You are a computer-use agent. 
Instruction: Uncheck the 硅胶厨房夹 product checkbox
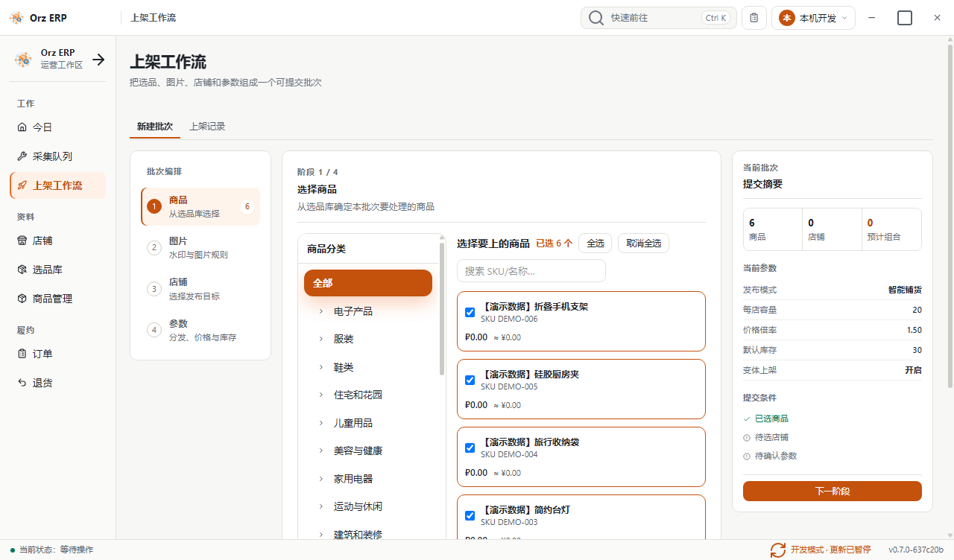coord(470,380)
